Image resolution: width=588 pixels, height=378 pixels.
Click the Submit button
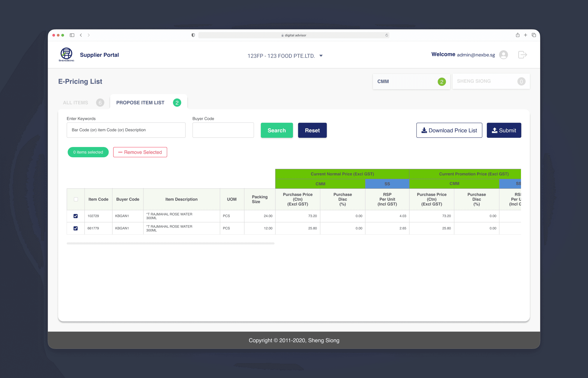504,130
